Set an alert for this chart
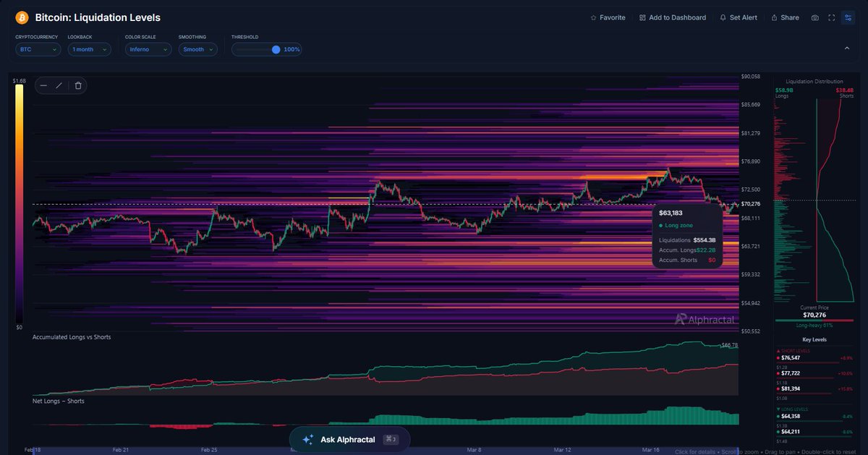Viewport: 868px width, 455px height. click(x=738, y=17)
